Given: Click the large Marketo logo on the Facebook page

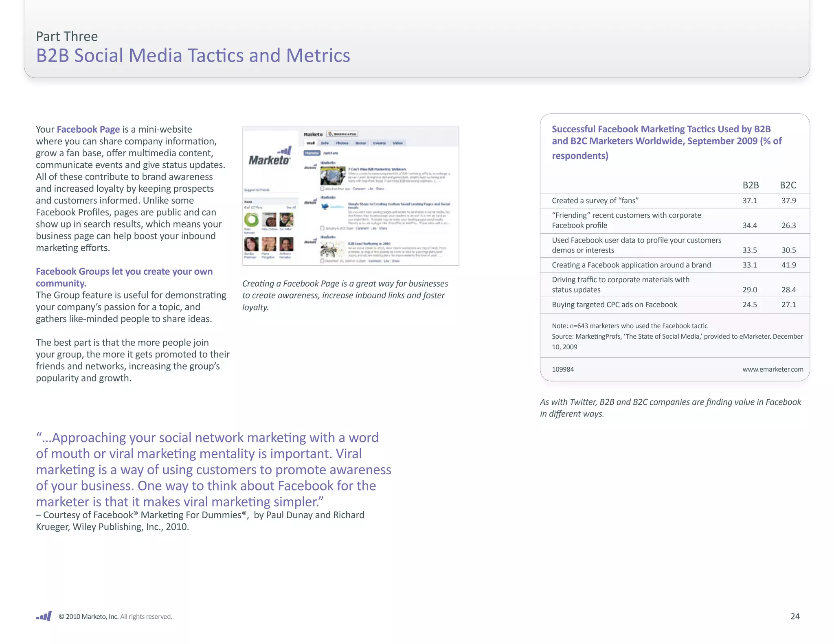Looking at the screenshot, I should pos(270,157).
